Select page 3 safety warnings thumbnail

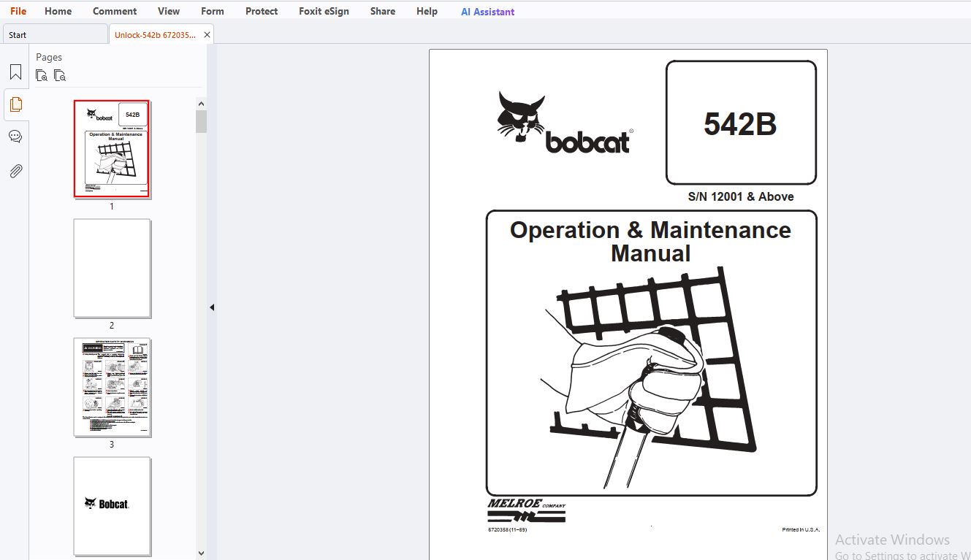112,388
